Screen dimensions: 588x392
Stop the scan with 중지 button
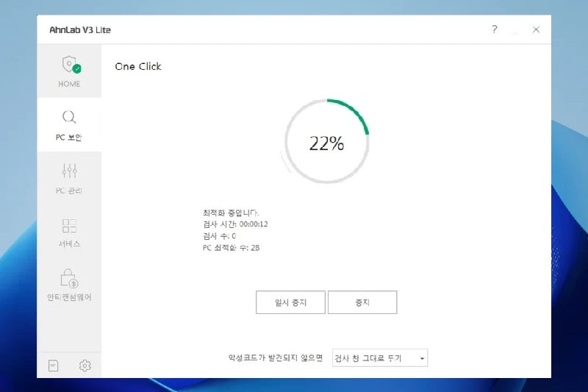coord(362,302)
